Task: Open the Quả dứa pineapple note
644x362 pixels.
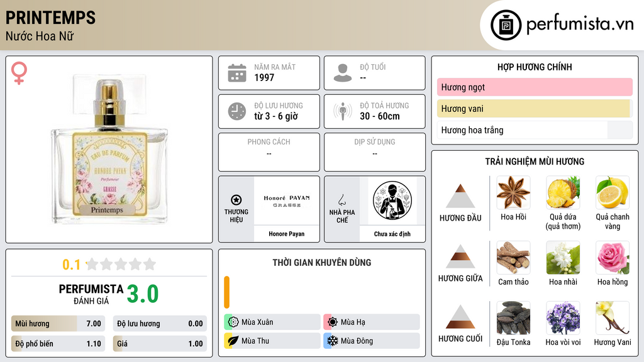Action: pos(563,192)
